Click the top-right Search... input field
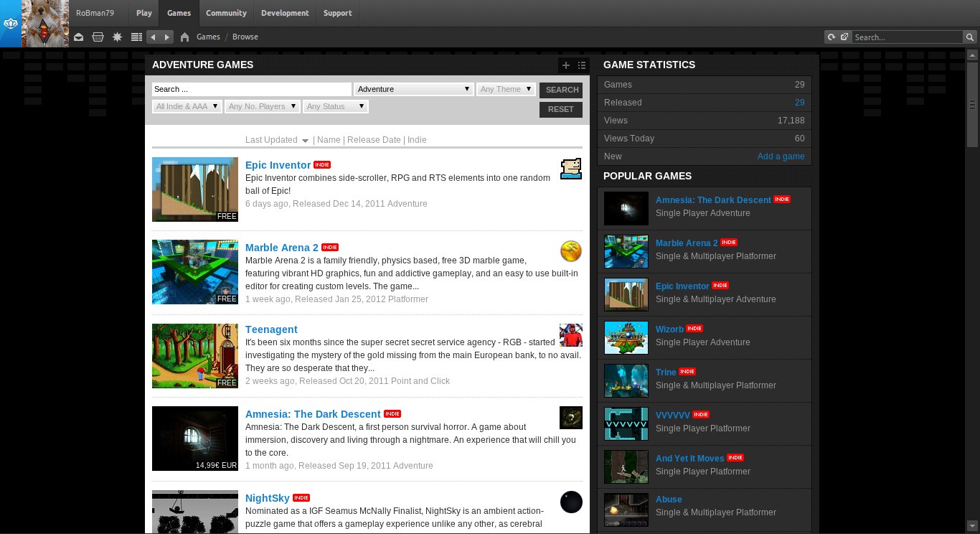980x534 pixels. click(909, 37)
